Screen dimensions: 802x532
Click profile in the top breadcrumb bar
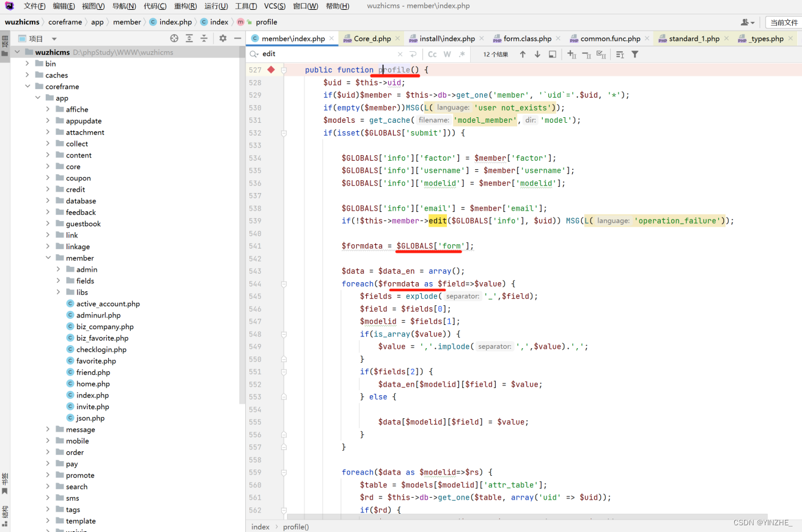pyautogui.click(x=267, y=22)
